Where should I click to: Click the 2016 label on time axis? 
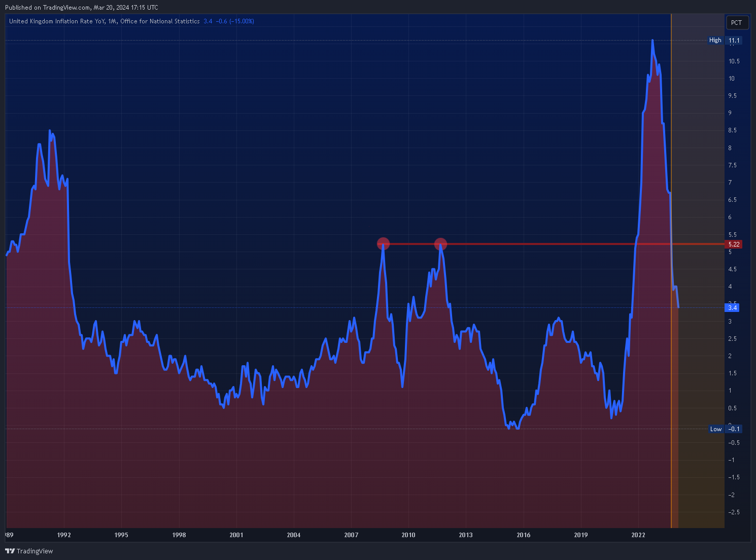pyautogui.click(x=524, y=535)
